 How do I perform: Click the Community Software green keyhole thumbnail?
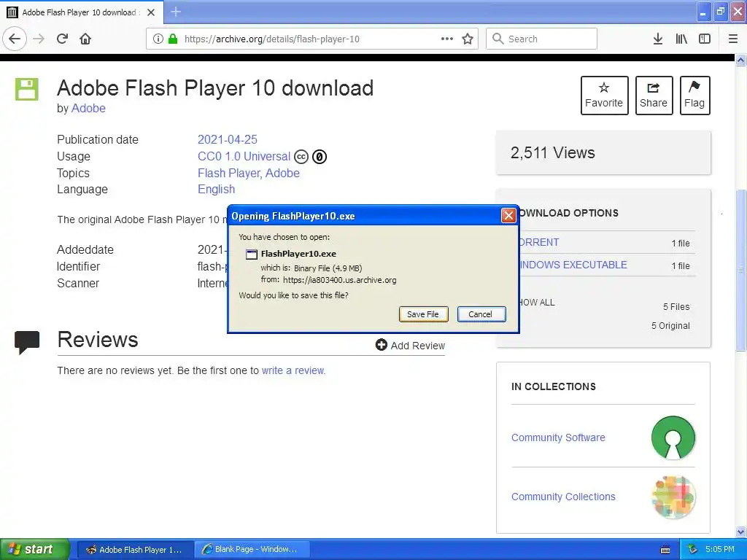(x=673, y=437)
